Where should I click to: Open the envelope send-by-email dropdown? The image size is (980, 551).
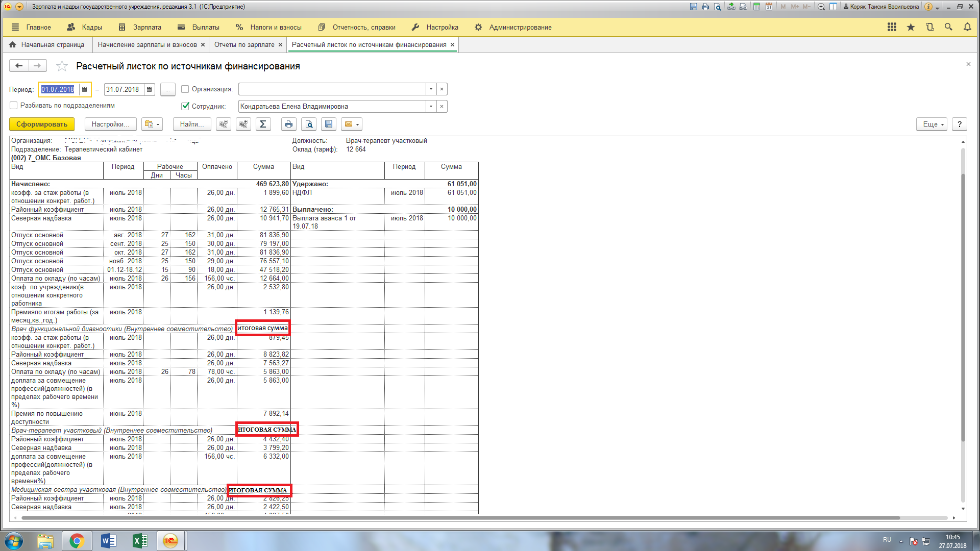pos(352,124)
